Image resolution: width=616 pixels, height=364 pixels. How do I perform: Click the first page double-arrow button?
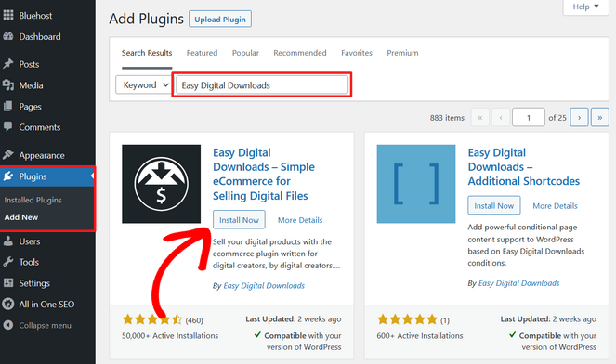pos(480,117)
